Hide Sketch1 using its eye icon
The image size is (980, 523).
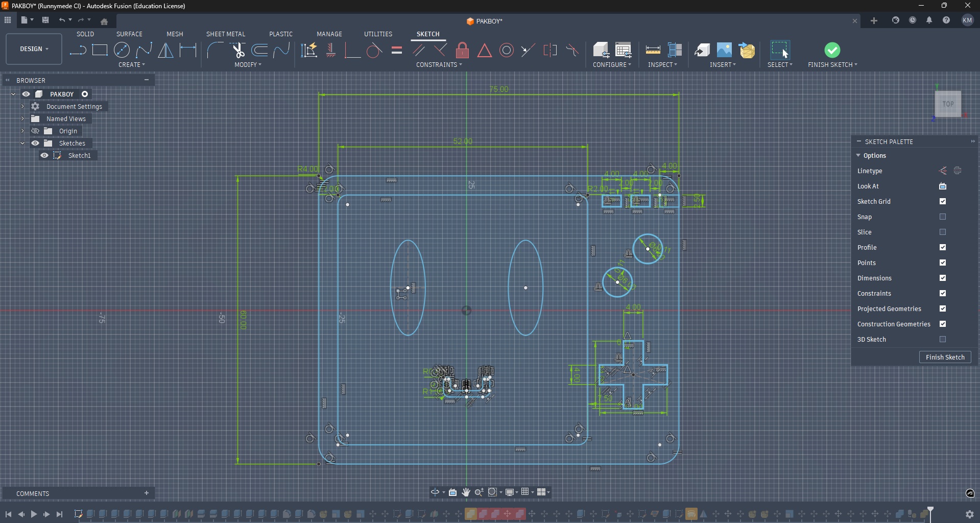[44, 155]
